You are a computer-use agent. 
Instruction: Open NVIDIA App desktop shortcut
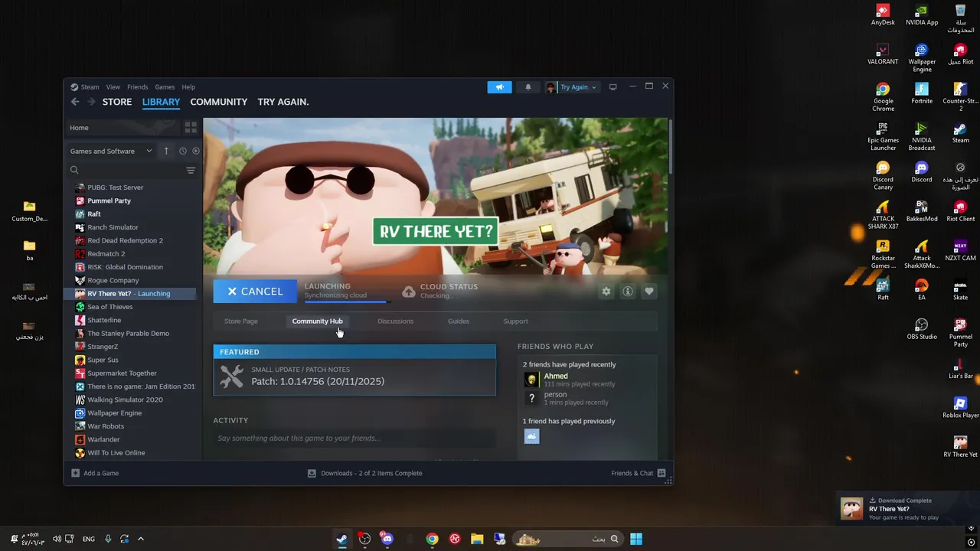[x=922, y=15]
